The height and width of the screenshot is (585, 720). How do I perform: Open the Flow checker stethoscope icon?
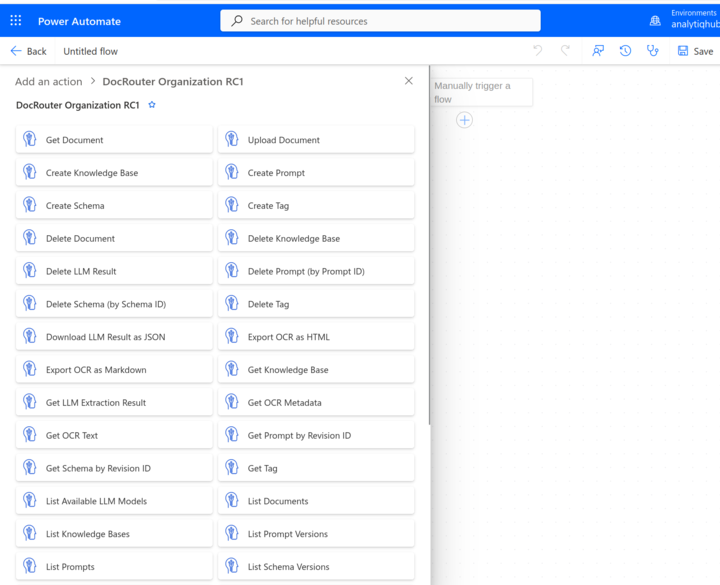tap(652, 51)
